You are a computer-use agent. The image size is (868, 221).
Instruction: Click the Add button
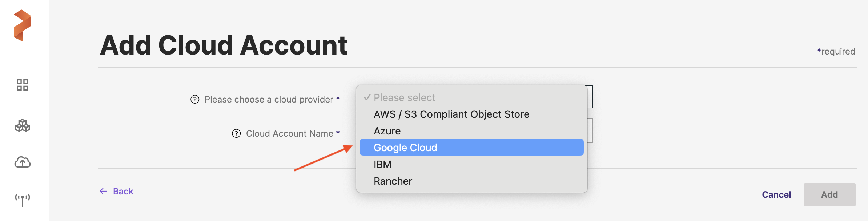[829, 195]
